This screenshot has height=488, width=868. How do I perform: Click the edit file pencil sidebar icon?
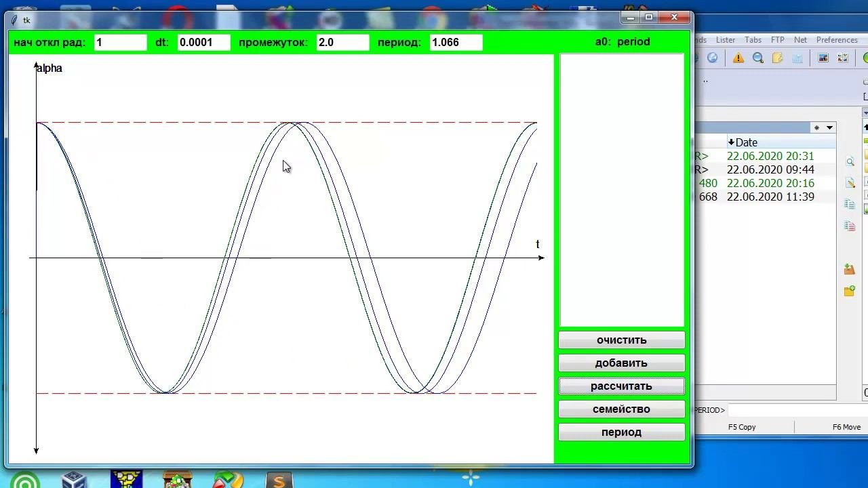pos(850,183)
